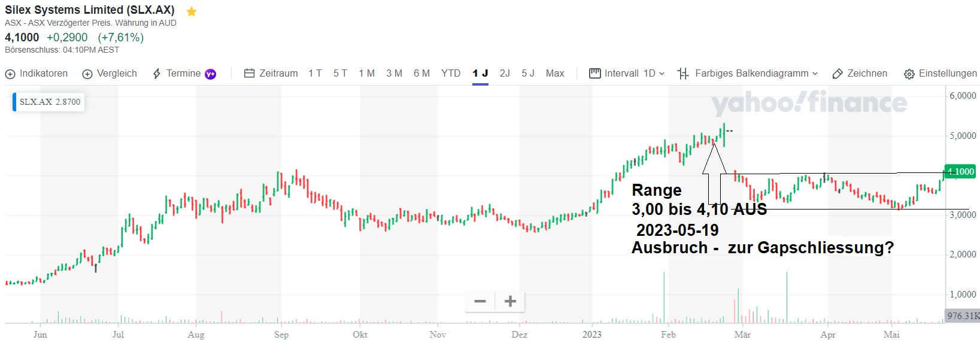Select the 5 T time range
The height and width of the screenshot is (349, 980).
pyautogui.click(x=340, y=74)
